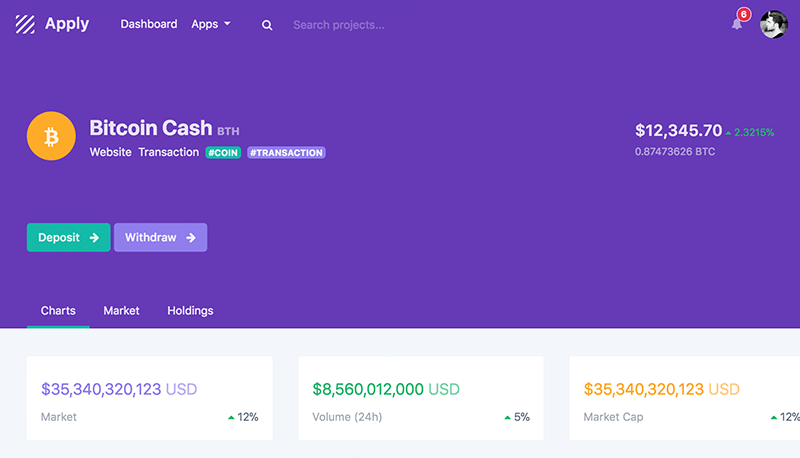Click the #COIN tag badge
The image size is (800, 458).
pyautogui.click(x=223, y=152)
